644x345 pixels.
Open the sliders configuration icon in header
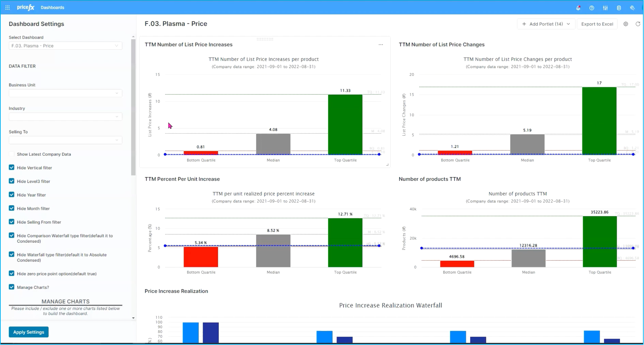point(605,8)
